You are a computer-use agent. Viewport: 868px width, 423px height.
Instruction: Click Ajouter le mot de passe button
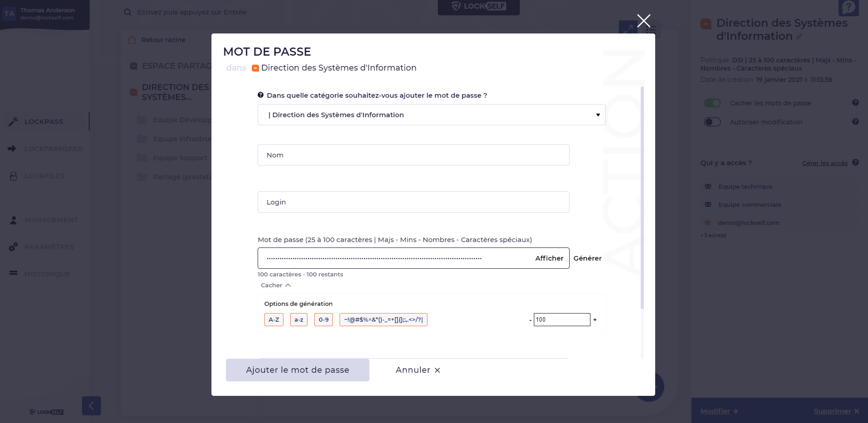click(297, 370)
